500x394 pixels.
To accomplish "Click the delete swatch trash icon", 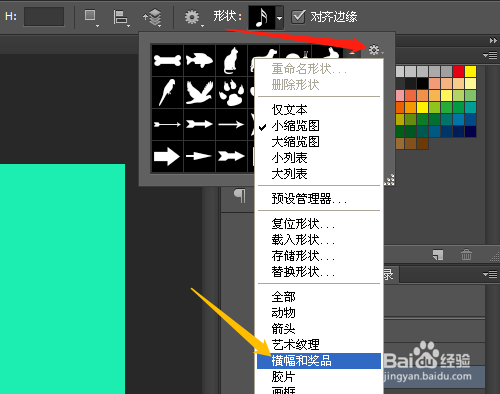I will pyautogui.click(x=466, y=255).
